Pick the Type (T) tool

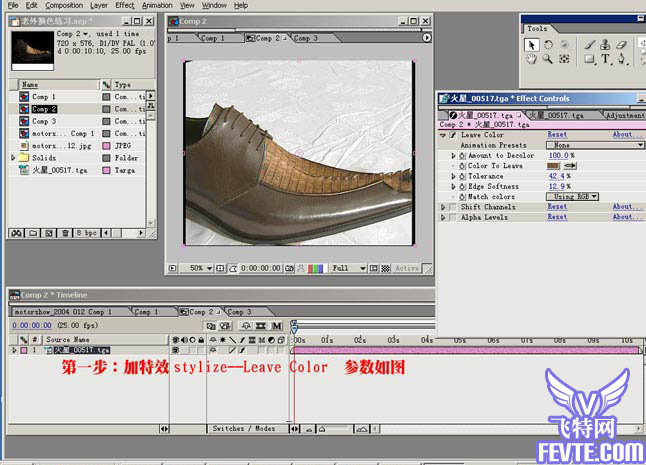pyautogui.click(x=606, y=59)
